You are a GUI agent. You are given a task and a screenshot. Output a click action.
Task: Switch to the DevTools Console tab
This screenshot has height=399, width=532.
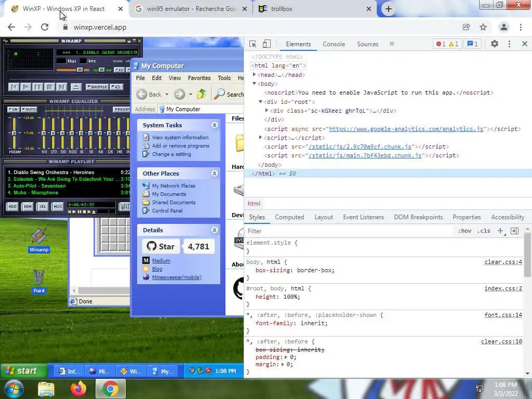tap(334, 44)
